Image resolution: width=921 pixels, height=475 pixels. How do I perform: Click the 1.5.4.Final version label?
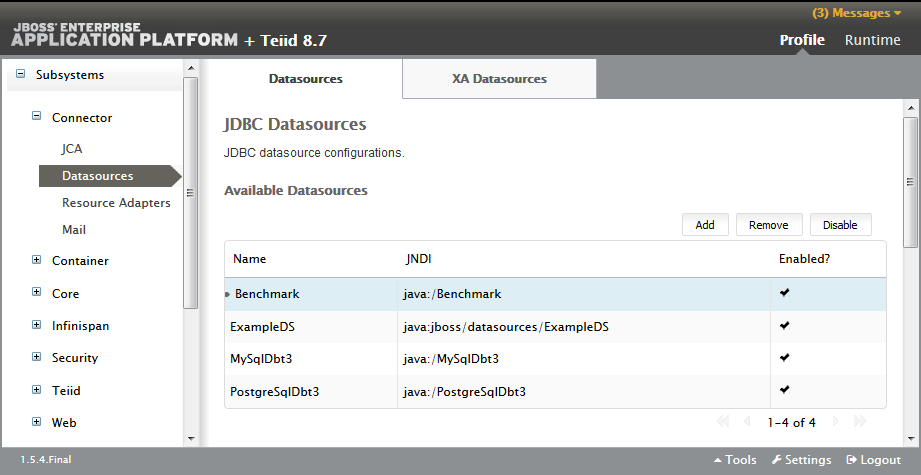(x=46, y=460)
